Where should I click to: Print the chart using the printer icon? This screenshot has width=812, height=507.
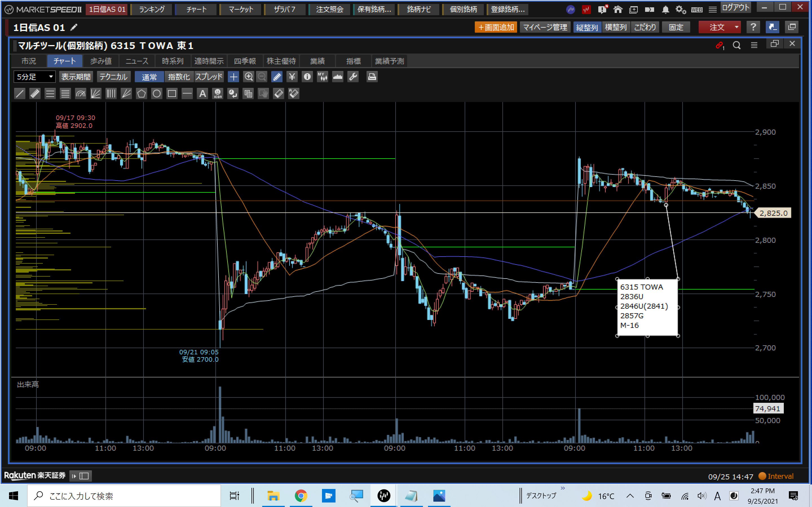[x=372, y=77]
